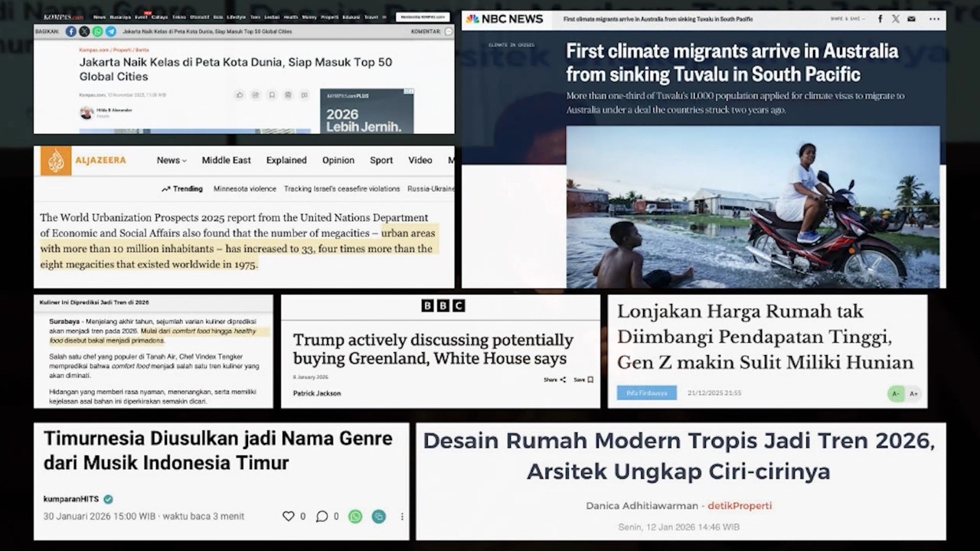Open kumparan article comments bubble
The height and width of the screenshot is (551, 980).
pyautogui.click(x=322, y=517)
